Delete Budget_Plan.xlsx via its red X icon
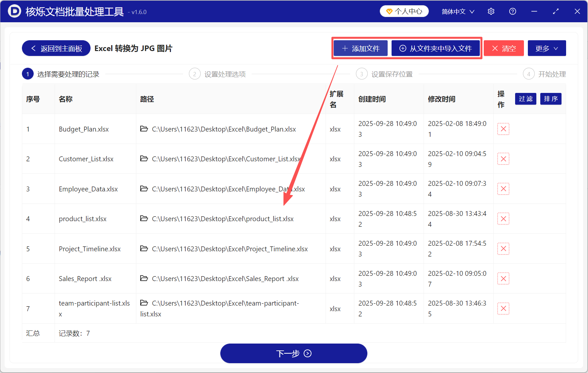588x373 pixels. point(503,129)
